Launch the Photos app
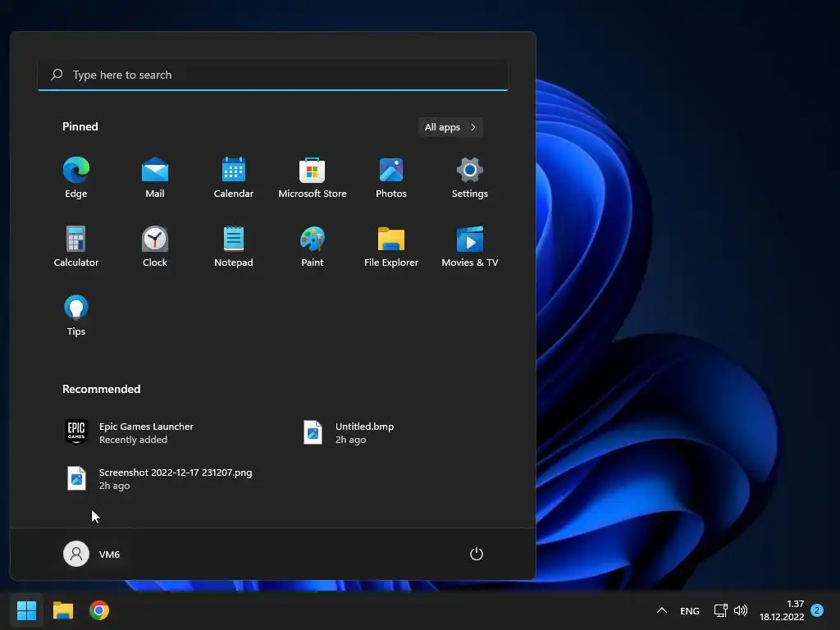840x630 pixels. [x=391, y=178]
